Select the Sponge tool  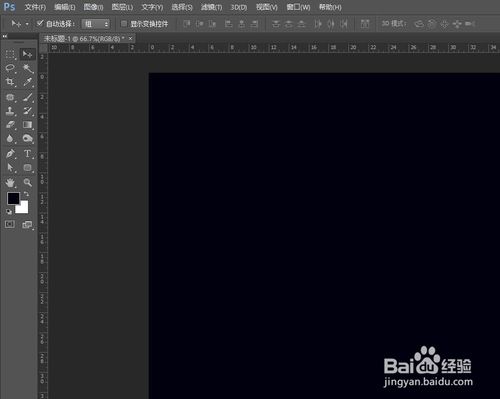(28, 138)
